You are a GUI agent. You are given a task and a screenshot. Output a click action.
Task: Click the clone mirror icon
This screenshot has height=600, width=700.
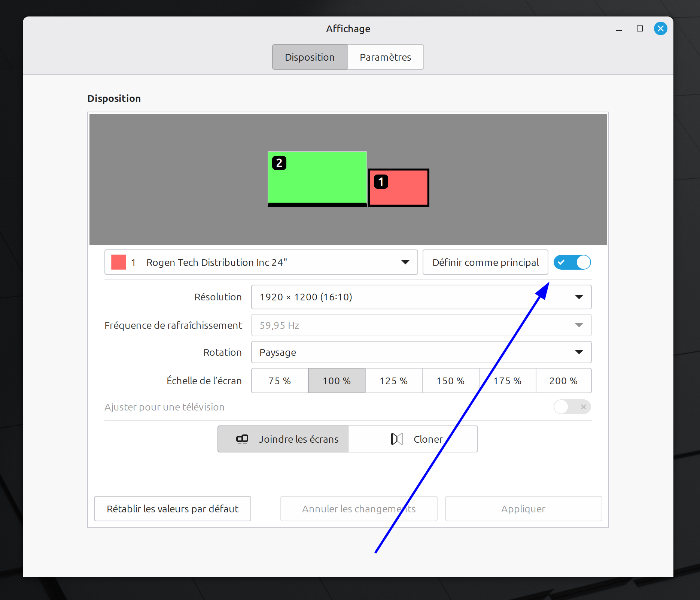point(397,439)
